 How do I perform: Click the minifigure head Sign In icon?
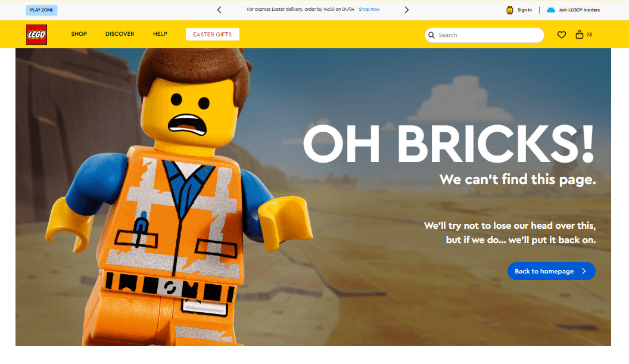pos(510,10)
